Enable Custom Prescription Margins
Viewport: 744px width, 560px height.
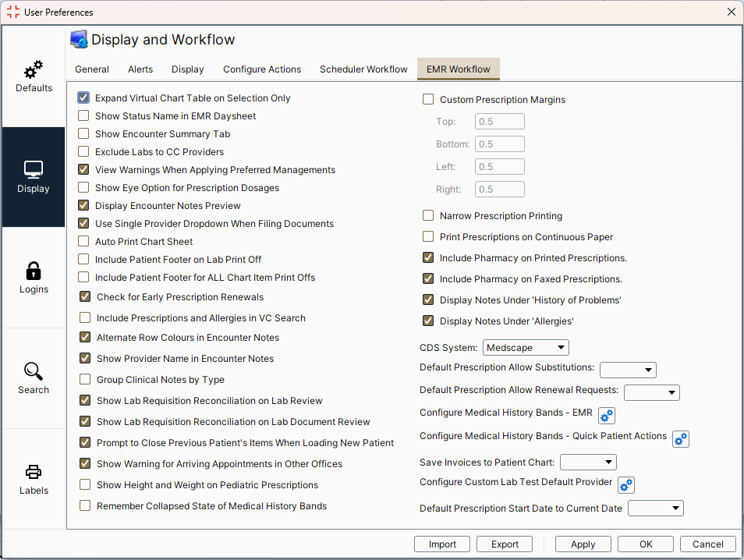pos(428,99)
